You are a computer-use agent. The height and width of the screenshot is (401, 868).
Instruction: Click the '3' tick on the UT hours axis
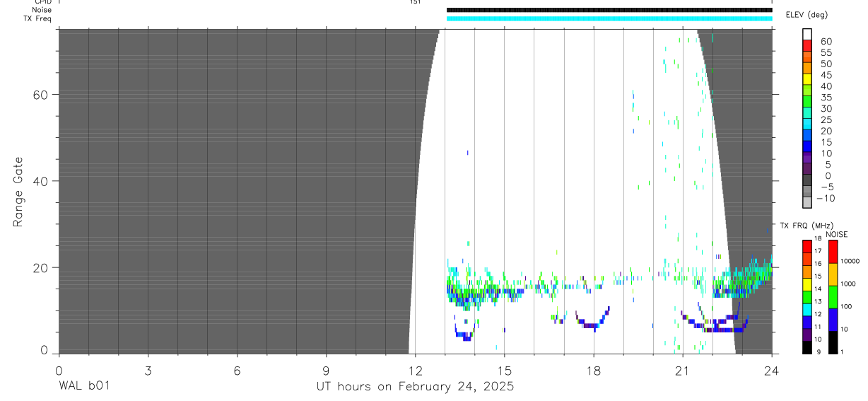coord(148,370)
